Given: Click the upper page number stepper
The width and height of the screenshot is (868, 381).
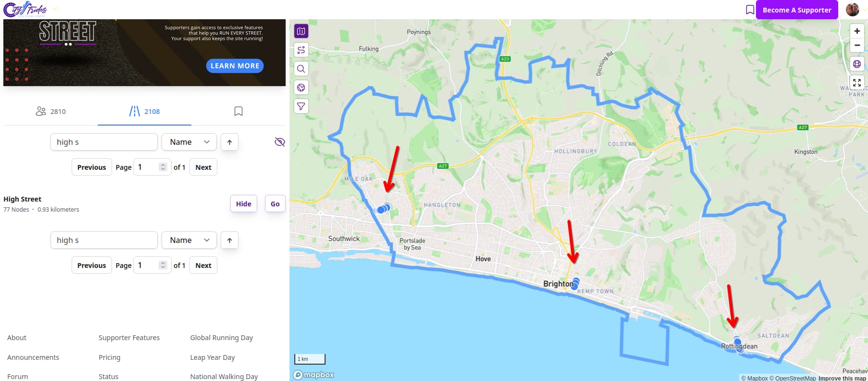Looking at the screenshot, I should [163, 167].
